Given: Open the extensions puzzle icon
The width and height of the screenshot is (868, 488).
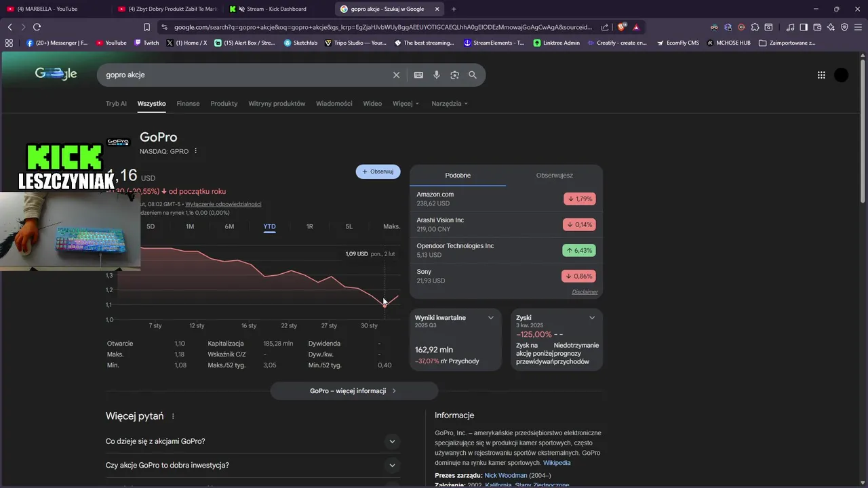Looking at the screenshot, I should click(x=755, y=27).
